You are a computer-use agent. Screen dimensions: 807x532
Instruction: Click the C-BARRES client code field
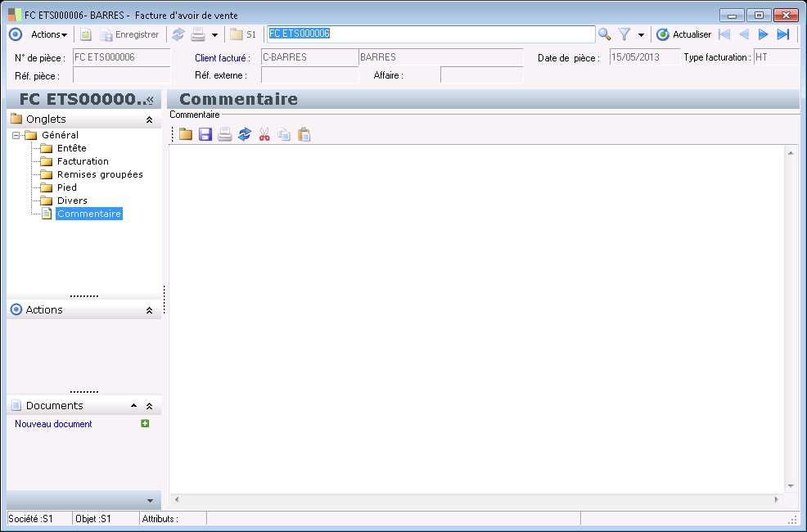(309, 57)
